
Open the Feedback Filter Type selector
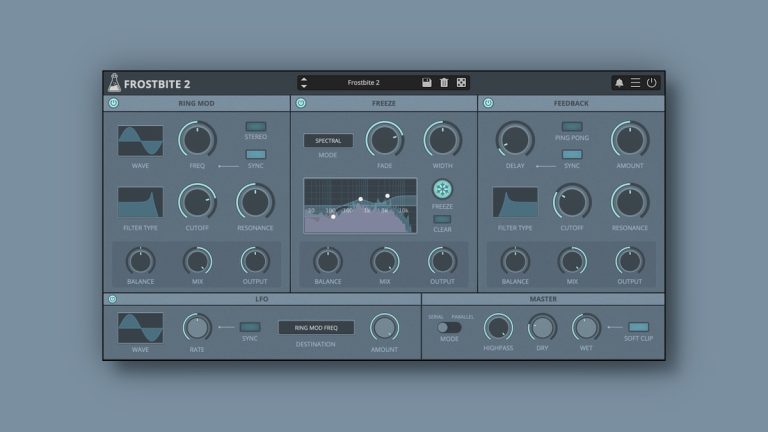(x=515, y=202)
